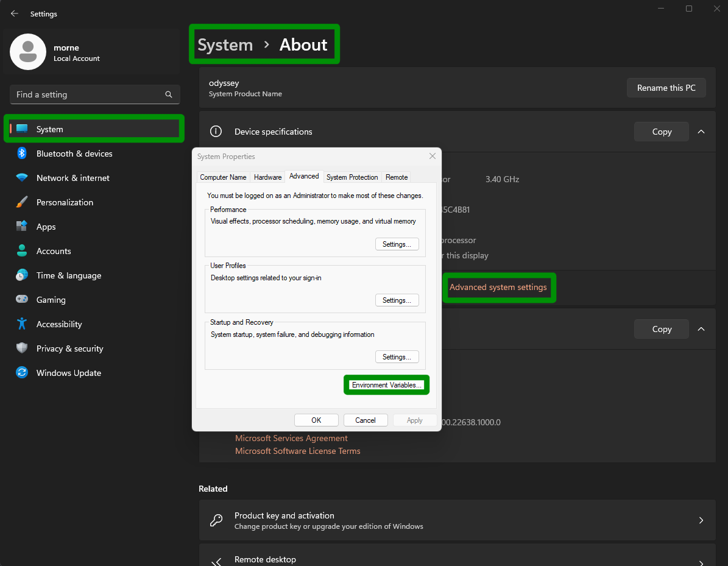Switch to the System Protection tab

[352, 177]
